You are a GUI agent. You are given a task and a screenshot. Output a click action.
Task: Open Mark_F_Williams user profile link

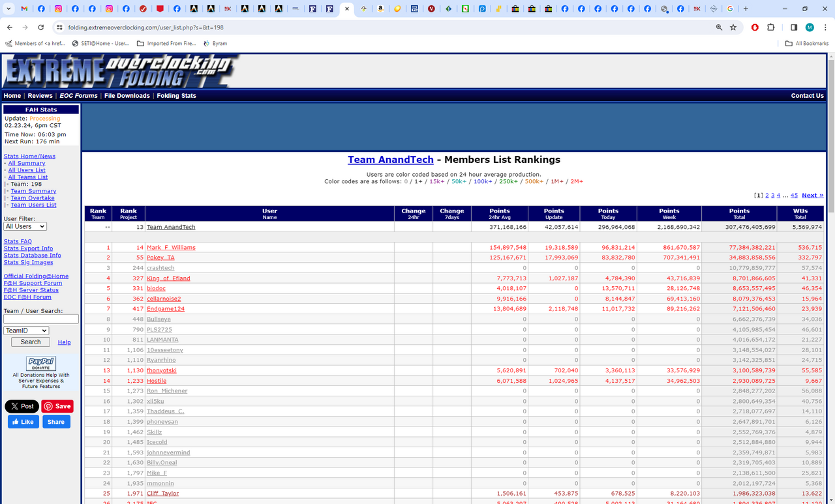click(x=171, y=248)
